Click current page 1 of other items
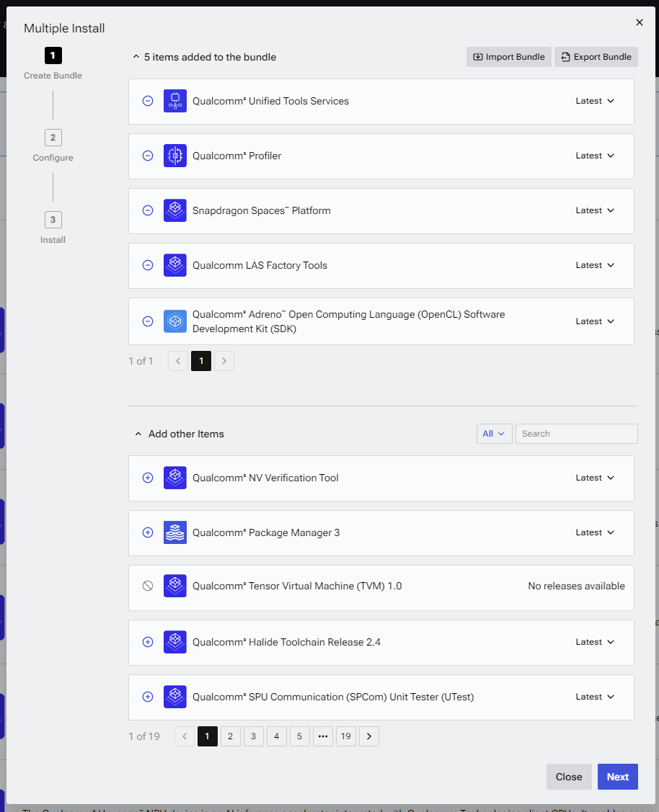Viewport: 659px width, 812px height. tap(207, 736)
